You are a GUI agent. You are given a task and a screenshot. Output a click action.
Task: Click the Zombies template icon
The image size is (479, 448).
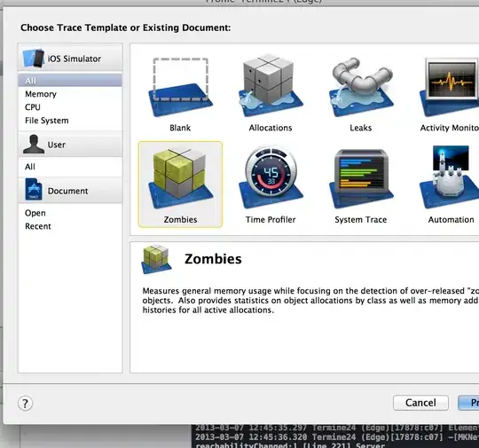click(180, 178)
